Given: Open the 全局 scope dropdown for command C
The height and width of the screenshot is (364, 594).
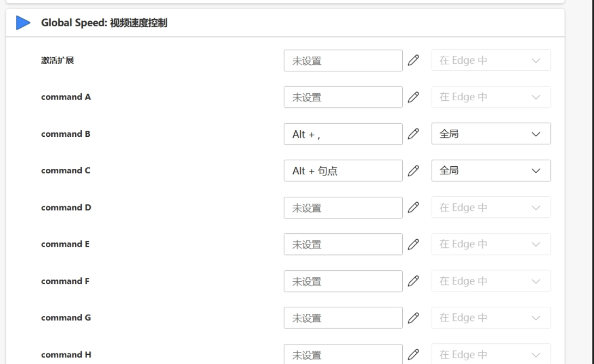Looking at the screenshot, I should pos(491,171).
